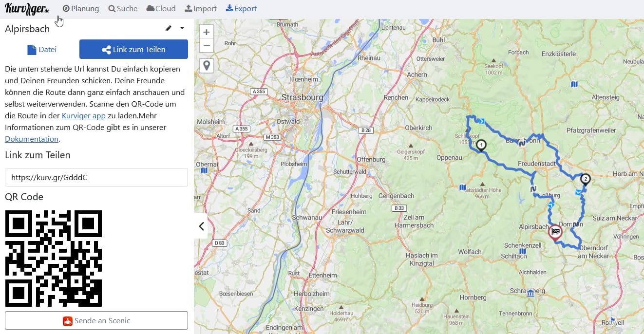Expand the dropdown caret beside Alpirsbach title

point(182,28)
